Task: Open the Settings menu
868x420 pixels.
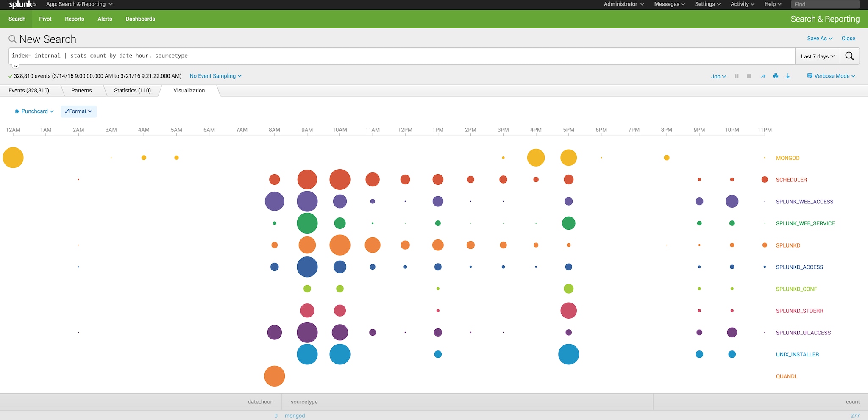Action: tap(708, 4)
